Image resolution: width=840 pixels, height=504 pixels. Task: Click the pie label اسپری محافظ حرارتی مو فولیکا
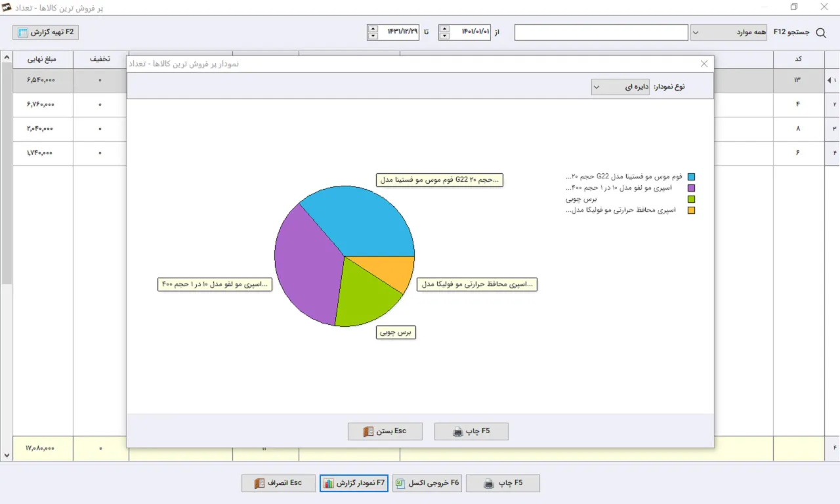(x=477, y=284)
